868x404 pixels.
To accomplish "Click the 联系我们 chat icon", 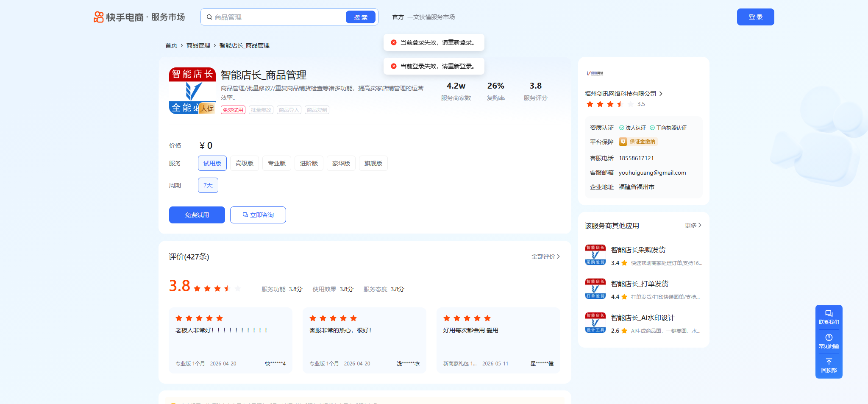I will click(829, 314).
